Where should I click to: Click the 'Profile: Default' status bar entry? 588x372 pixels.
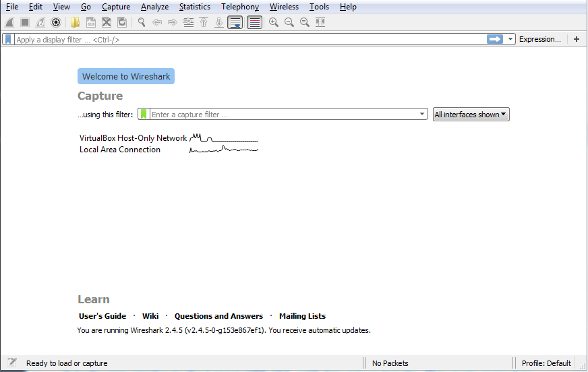tap(546, 363)
